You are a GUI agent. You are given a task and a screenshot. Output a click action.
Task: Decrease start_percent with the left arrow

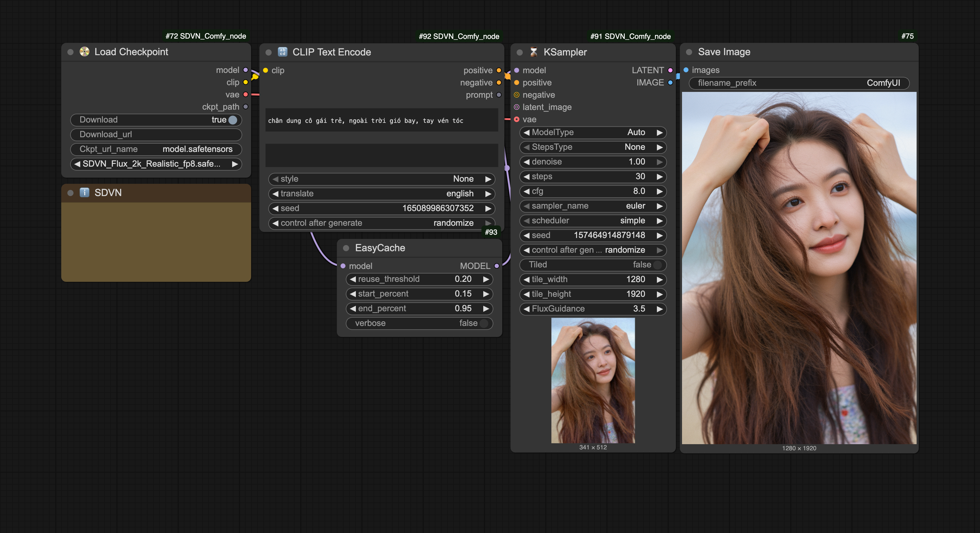tap(353, 294)
